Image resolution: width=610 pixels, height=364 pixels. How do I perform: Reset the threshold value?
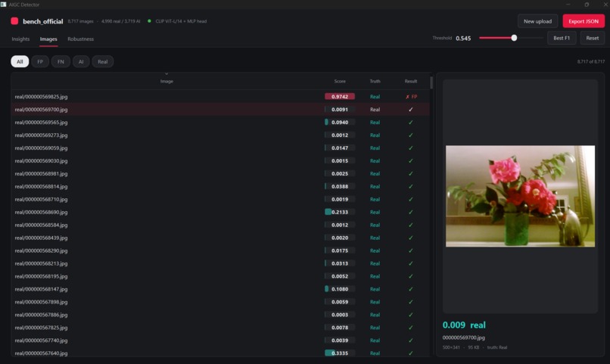(592, 38)
